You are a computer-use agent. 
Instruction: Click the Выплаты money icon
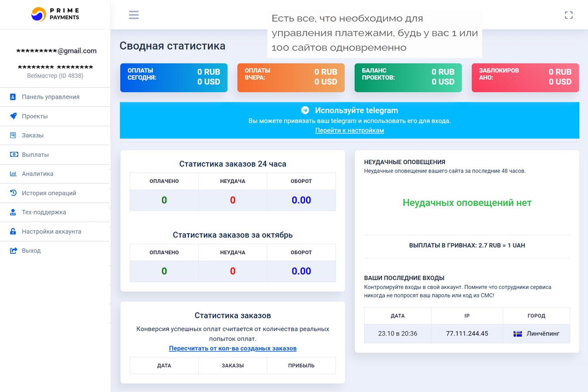[14, 154]
